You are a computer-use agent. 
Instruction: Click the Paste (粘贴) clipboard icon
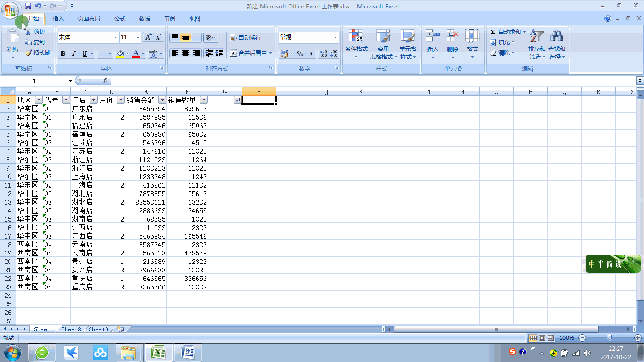pos(13,37)
